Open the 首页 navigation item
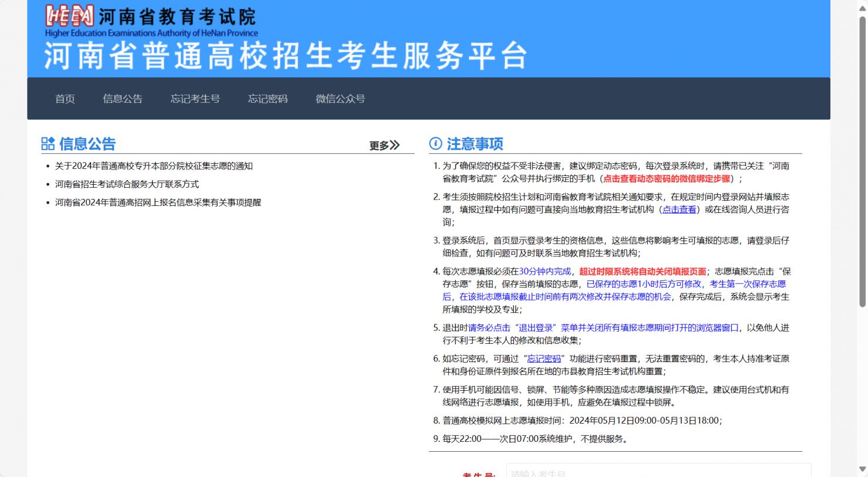 [65, 99]
